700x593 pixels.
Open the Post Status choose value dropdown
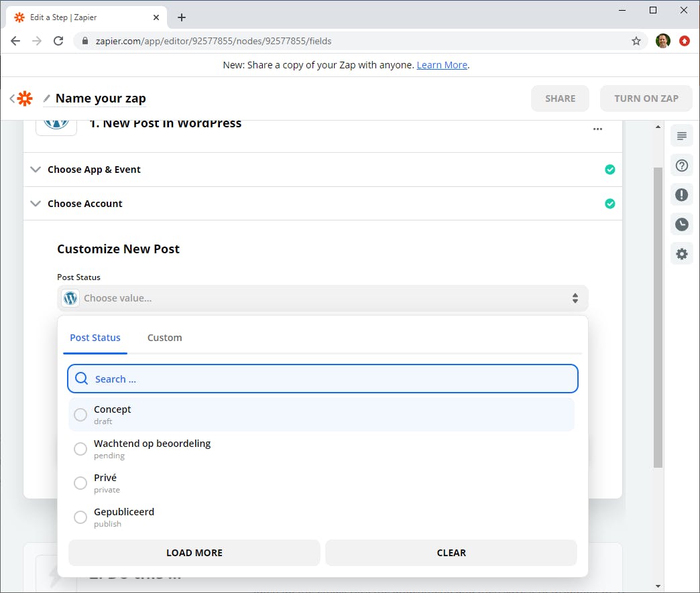pos(323,298)
